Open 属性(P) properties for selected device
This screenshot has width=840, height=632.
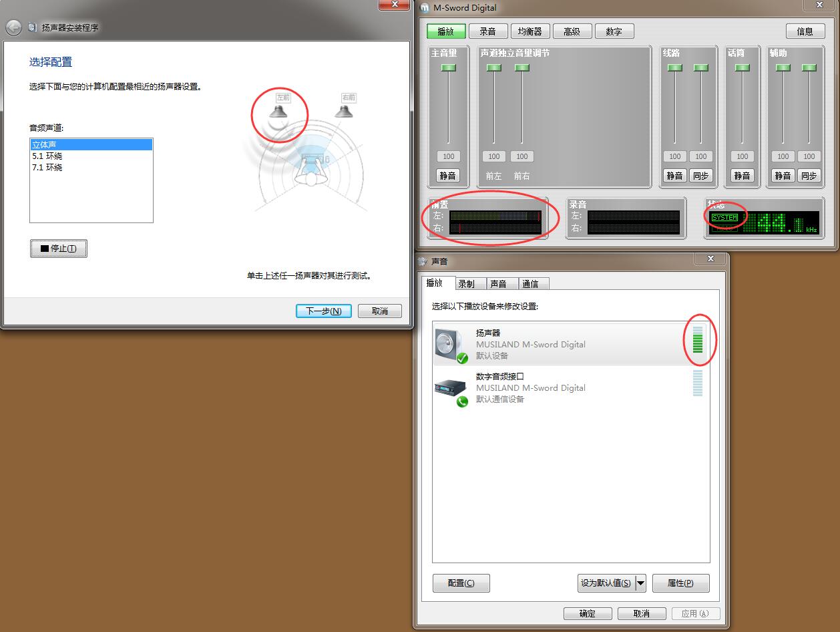click(680, 583)
